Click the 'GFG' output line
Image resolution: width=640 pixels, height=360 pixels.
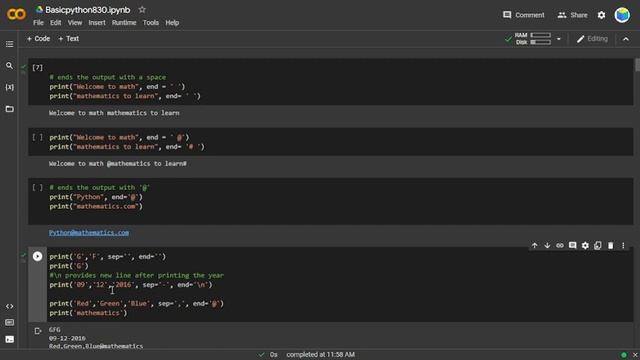55,329
